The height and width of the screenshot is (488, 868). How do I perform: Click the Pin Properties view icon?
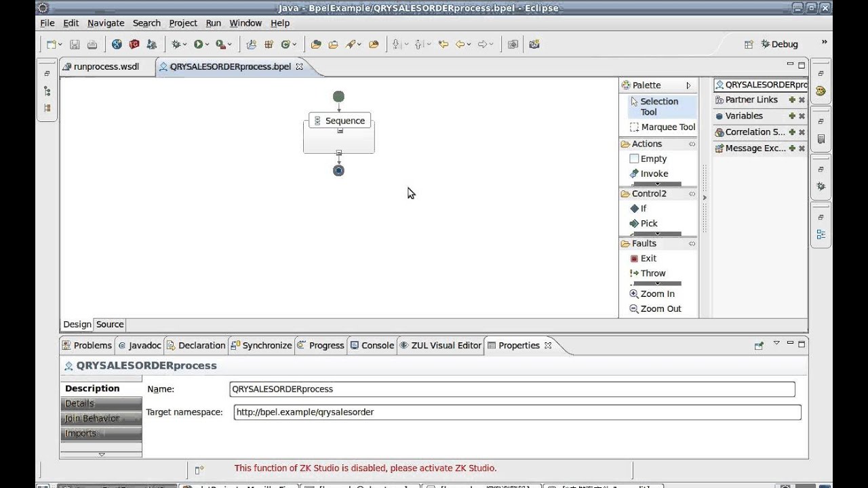tap(759, 346)
